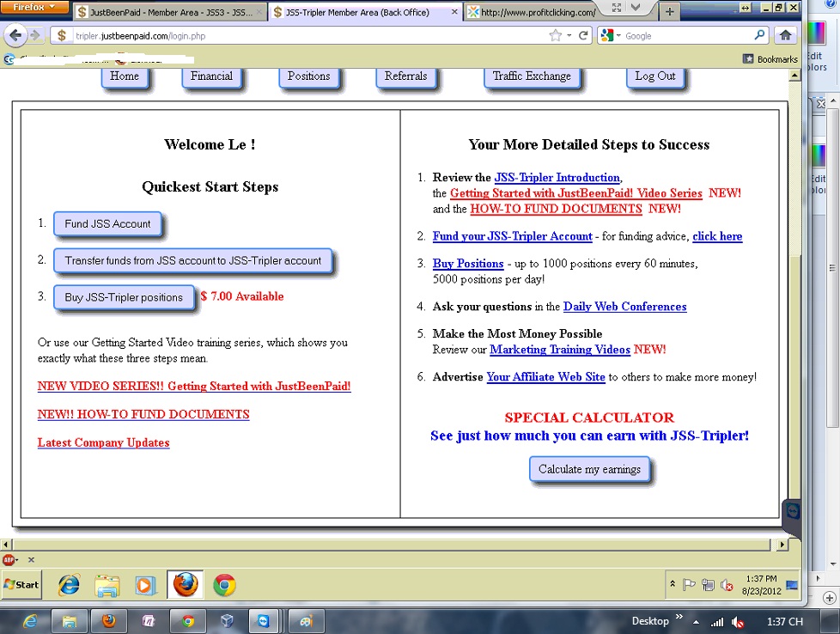The height and width of the screenshot is (634, 840).
Task: Switch to TeamViewer on the bottom taskbar
Action: click(263, 621)
